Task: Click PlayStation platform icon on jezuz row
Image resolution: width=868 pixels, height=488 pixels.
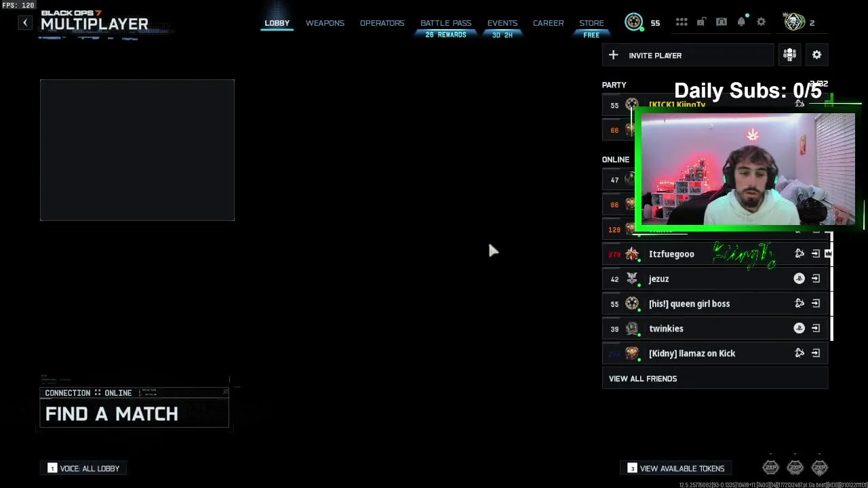Action: click(800, 279)
